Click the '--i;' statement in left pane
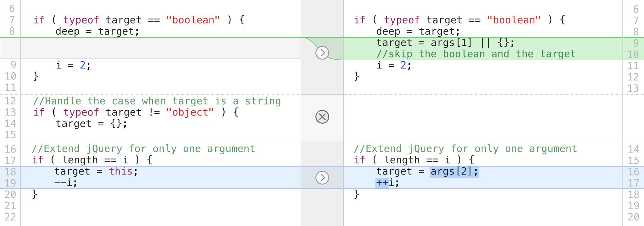The image size is (644, 226). point(66,183)
